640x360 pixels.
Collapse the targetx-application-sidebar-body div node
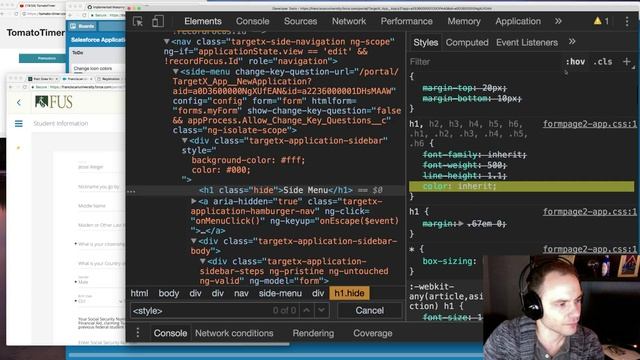pyautogui.click(x=194, y=241)
